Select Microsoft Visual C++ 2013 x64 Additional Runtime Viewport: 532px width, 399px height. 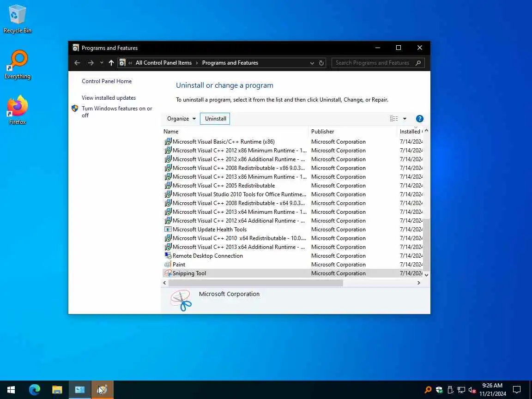(293, 247)
